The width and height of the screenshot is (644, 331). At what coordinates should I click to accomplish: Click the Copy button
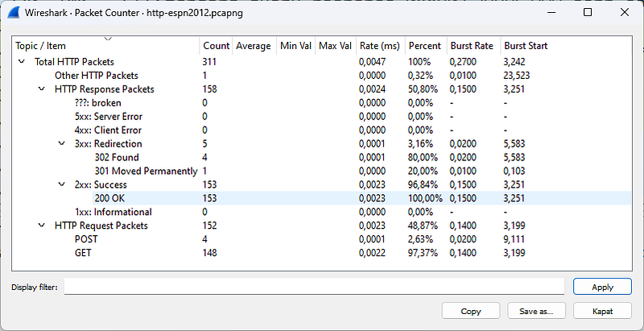(x=471, y=311)
